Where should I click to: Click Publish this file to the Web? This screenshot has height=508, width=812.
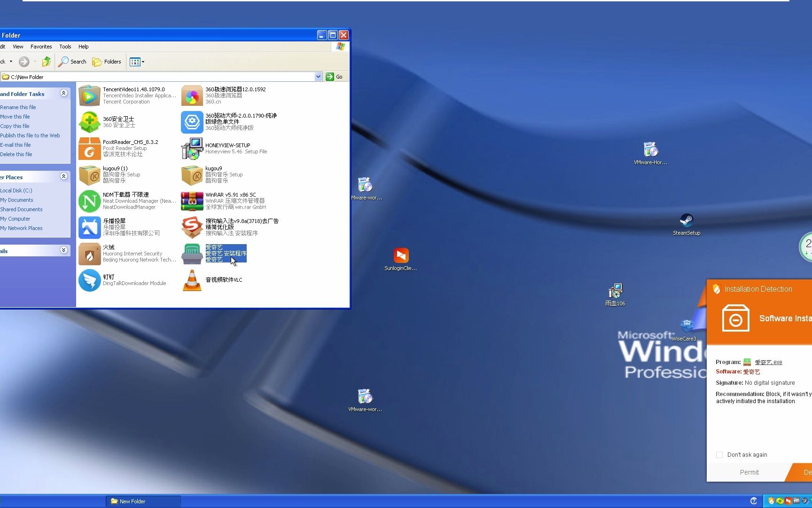click(x=30, y=135)
